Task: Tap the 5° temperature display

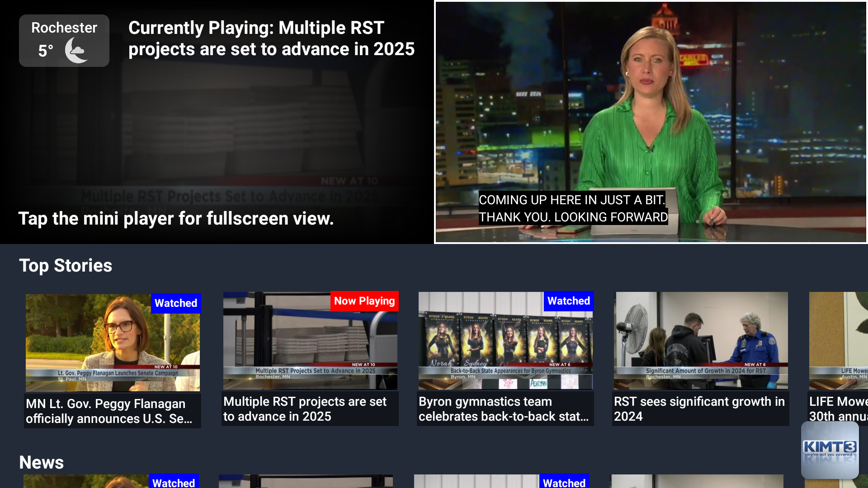Action: [x=45, y=51]
